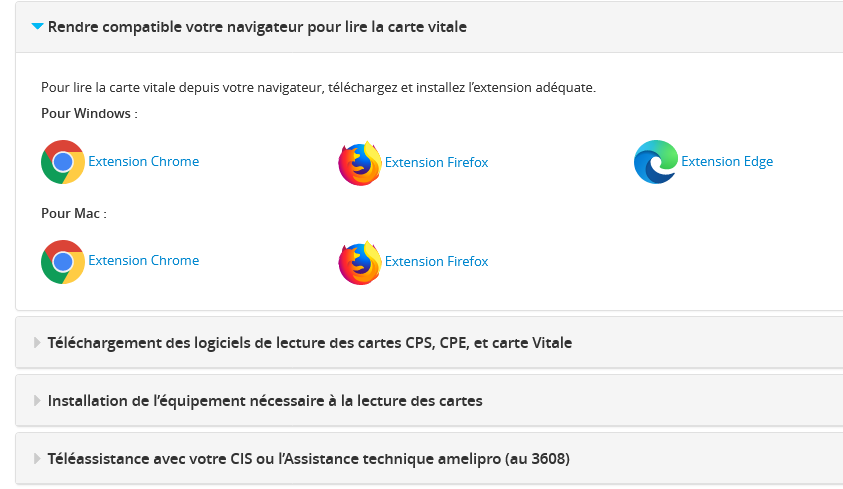Collapse section using blue arrow beside Rendre compatible

[x=37, y=26]
